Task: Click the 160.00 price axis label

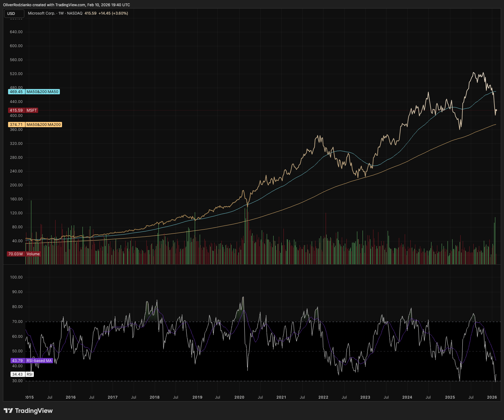Action: [16, 199]
